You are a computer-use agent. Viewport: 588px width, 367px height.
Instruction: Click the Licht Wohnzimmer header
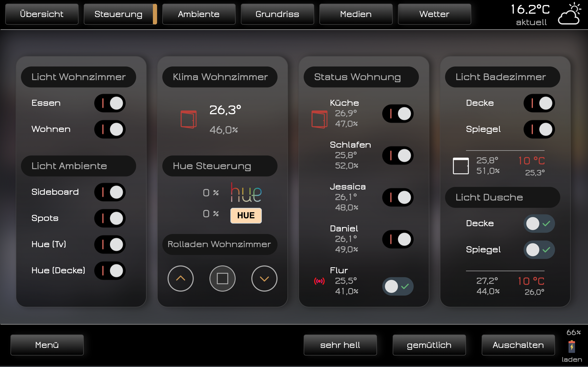tap(79, 77)
